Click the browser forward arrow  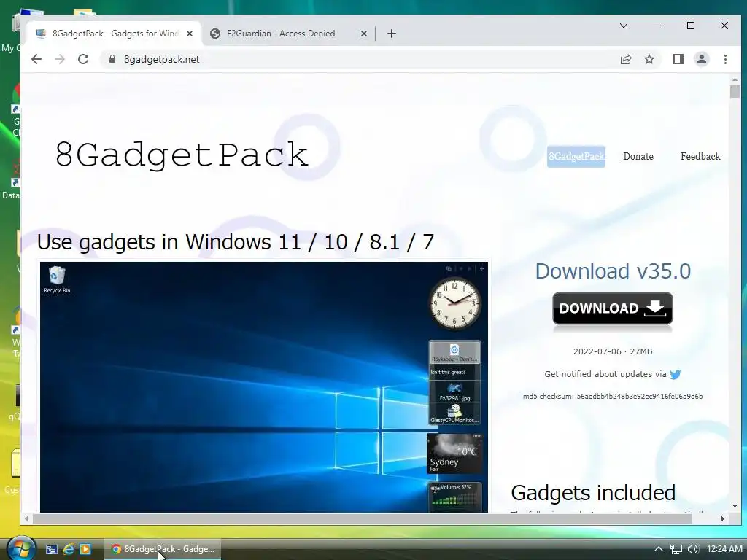point(60,59)
